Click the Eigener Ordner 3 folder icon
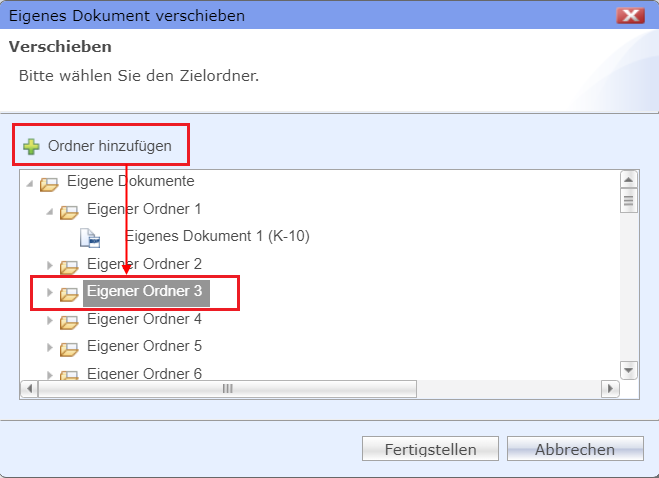Viewport: 659px width, 478px height. pos(69,294)
